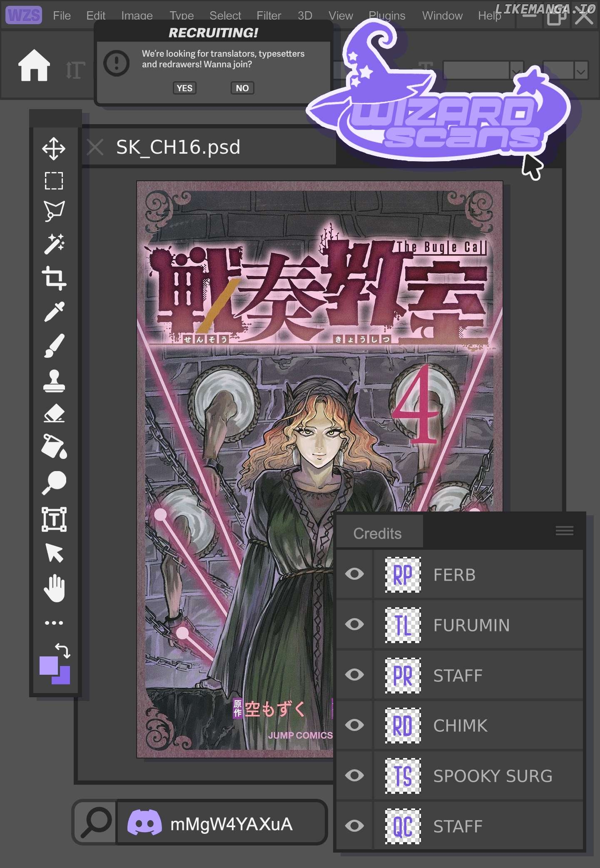
Task: Toggle visibility of FURUMIN layer
Action: point(354,624)
